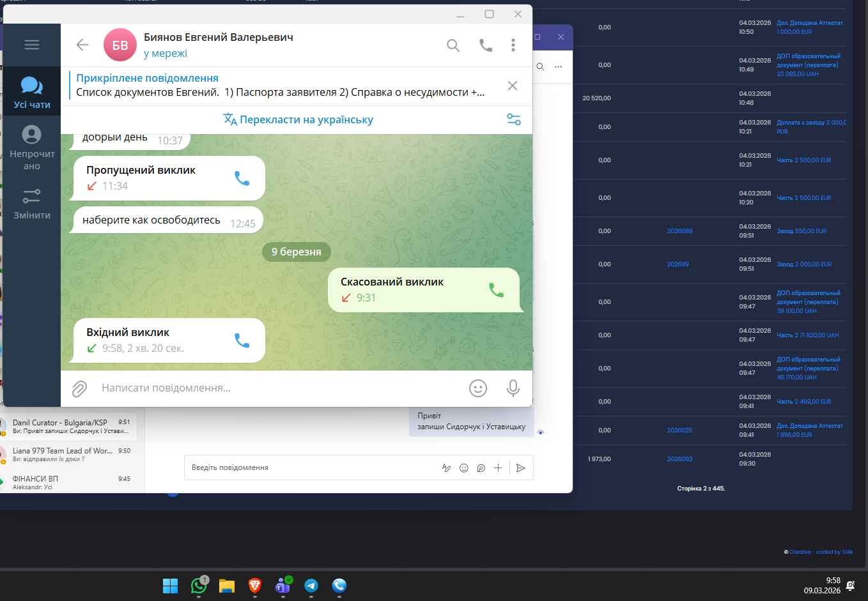Open ДОП образовательный документ 39 100,00 UAH link
Screen dimensions: 868x601
coord(809,302)
